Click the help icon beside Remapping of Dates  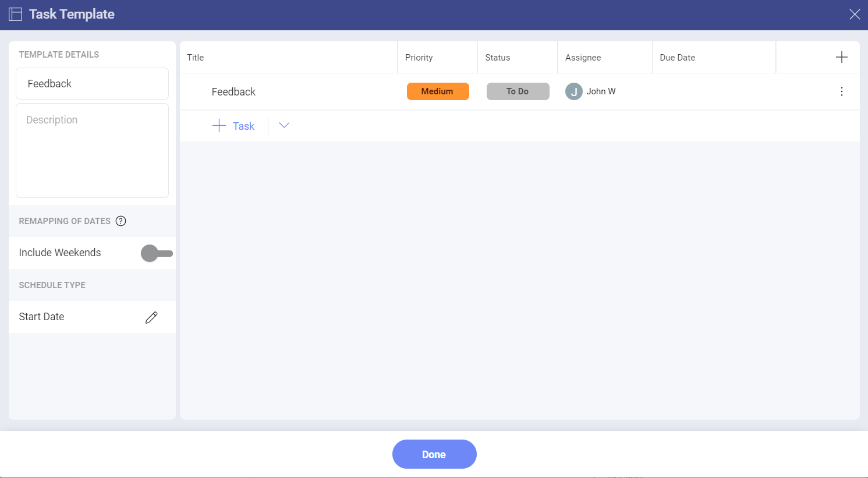[121, 221]
